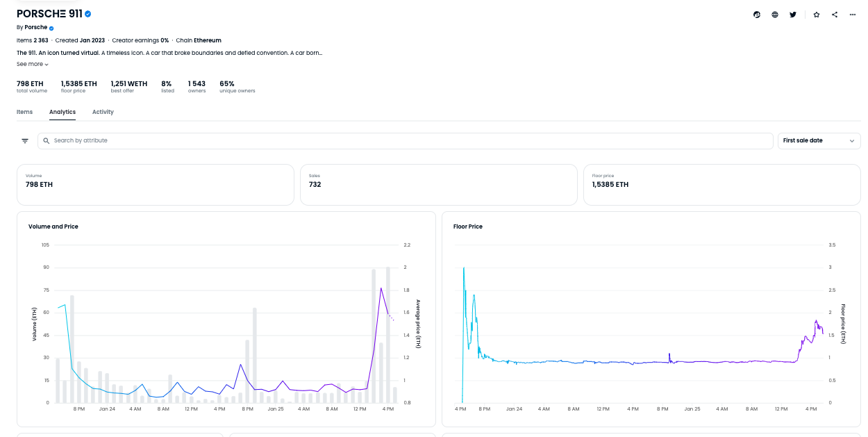Click the filter icon beside the search box
This screenshot has height=437, width=868.
click(x=25, y=141)
